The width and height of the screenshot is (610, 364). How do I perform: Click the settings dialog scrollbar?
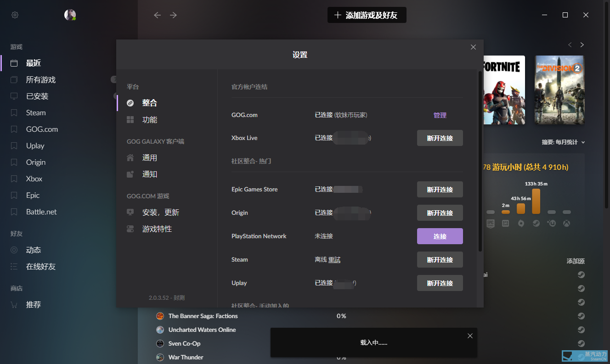(x=480, y=161)
